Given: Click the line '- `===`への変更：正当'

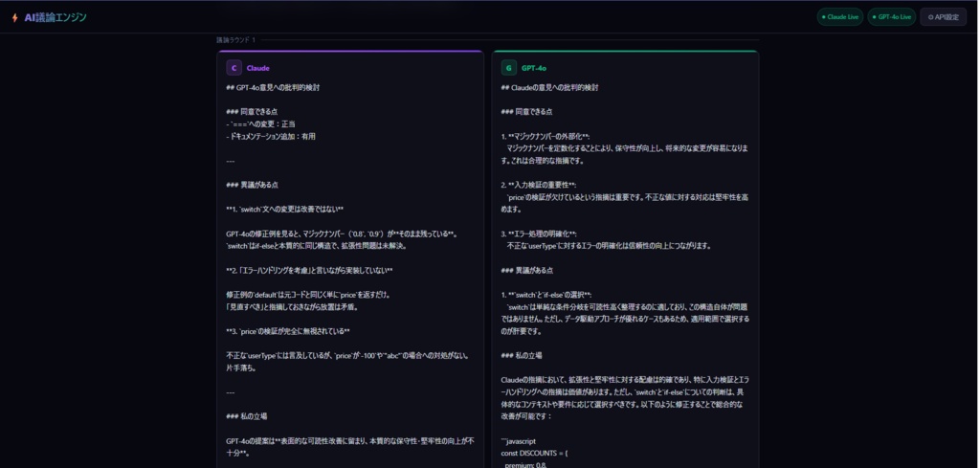Looking at the screenshot, I should 260,123.
